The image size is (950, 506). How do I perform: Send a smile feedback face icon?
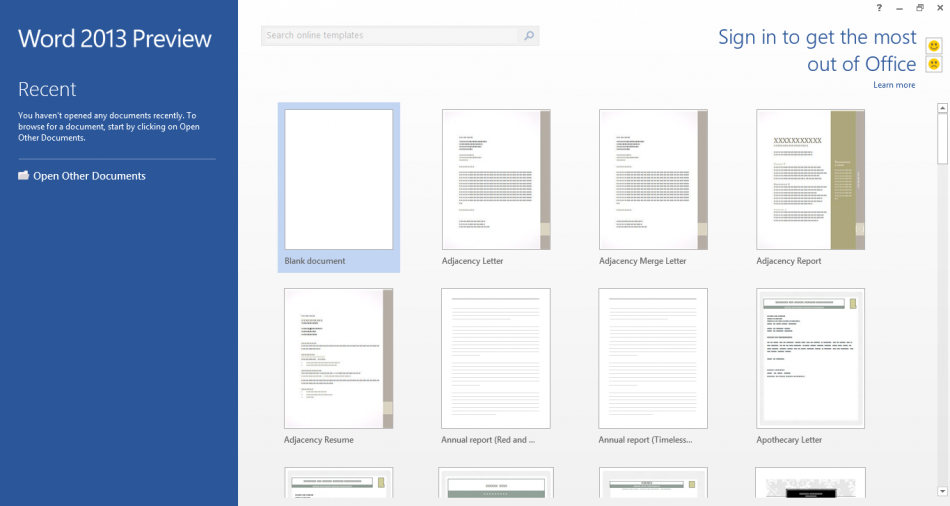[x=934, y=45]
